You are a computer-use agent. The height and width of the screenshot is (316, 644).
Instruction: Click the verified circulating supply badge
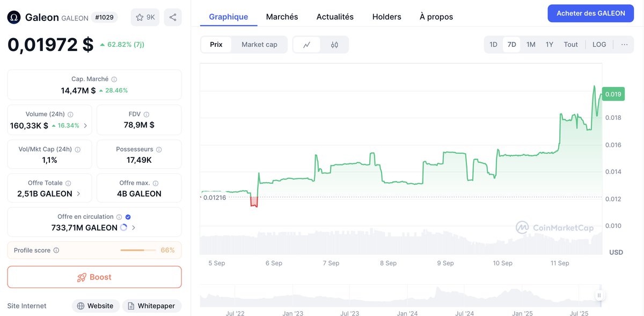point(128,217)
